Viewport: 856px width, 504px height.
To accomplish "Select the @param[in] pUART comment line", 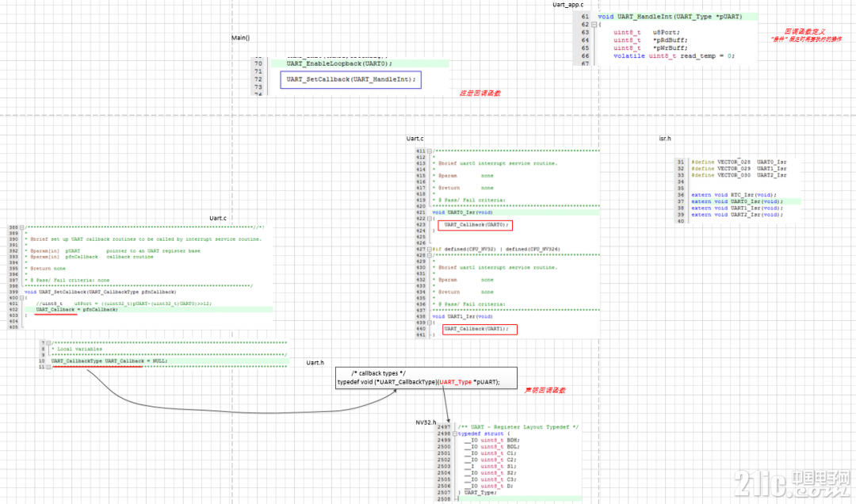I will coord(115,251).
